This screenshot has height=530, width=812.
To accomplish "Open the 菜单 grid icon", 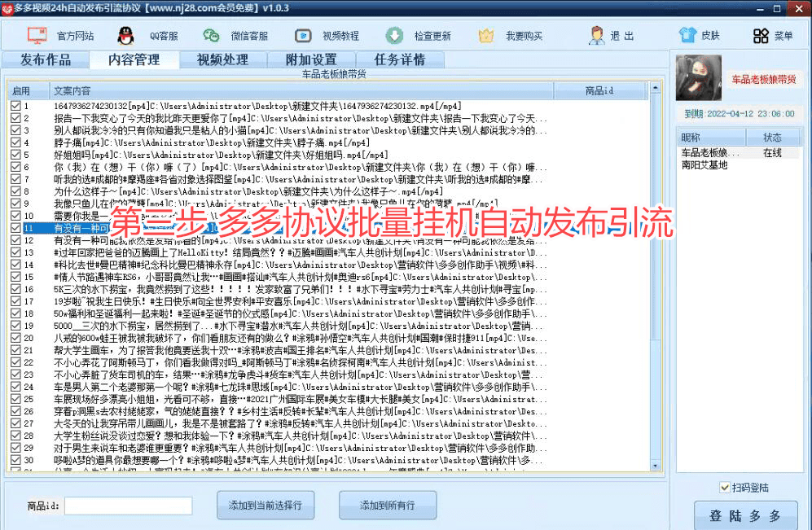I will pos(761,36).
